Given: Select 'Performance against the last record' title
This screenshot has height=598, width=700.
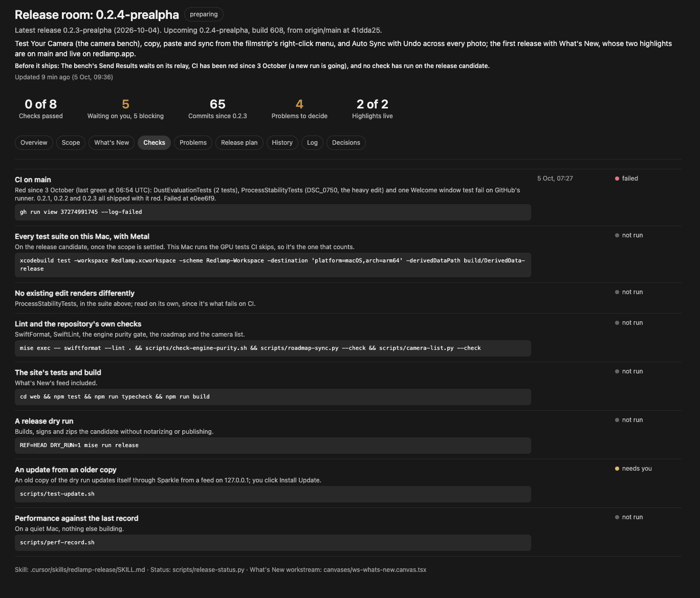Looking at the screenshot, I should 76,518.
